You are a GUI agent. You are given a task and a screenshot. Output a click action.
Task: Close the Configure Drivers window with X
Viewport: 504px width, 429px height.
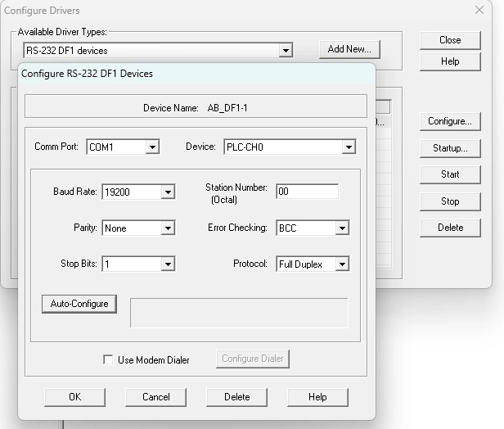click(x=479, y=10)
